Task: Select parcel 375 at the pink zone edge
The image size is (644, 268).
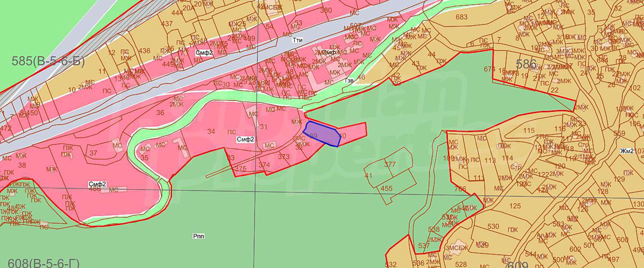Action: [x=241, y=169]
